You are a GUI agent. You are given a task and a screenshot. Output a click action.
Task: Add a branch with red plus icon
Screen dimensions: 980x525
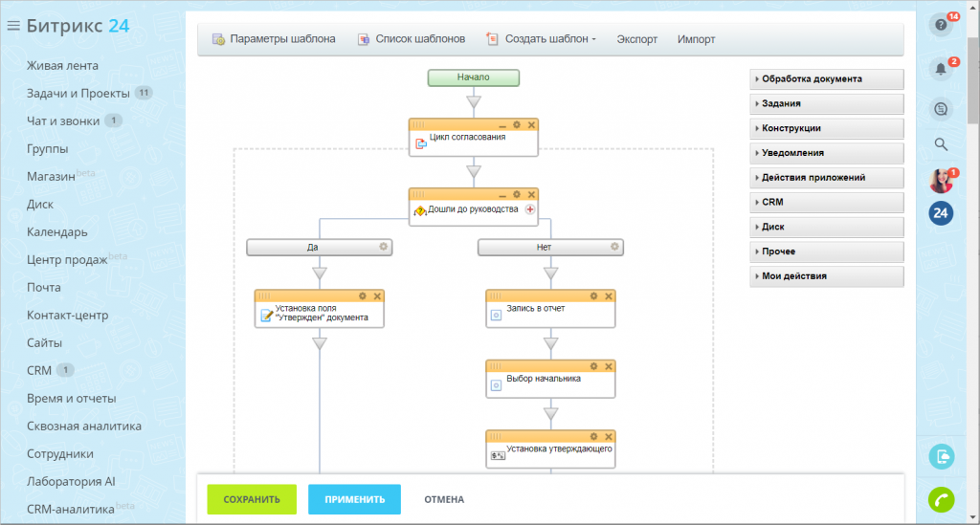[530, 209]
